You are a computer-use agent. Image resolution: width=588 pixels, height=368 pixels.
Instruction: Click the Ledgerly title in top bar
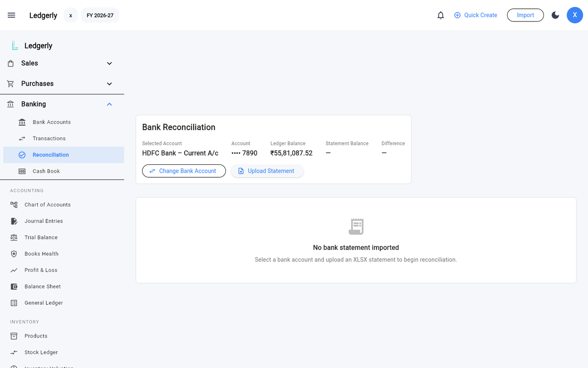(x=43, y=15)
